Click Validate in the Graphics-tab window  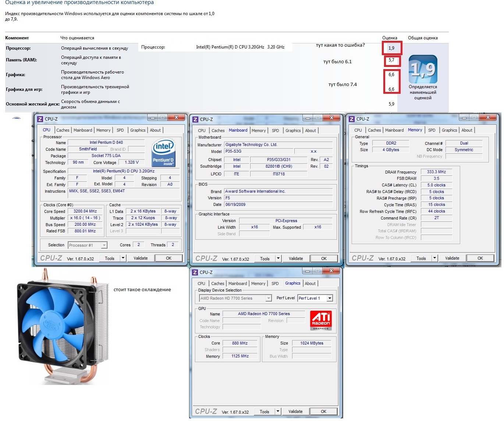(x=295, y=412)
